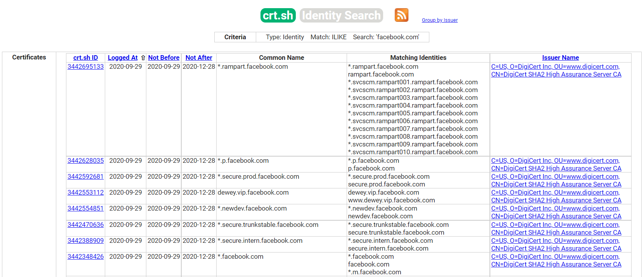Open DigiCert issuer link for the *.secure.intern.facebook.com row
This screenshot has width=644, height=277.
[556, 244]
